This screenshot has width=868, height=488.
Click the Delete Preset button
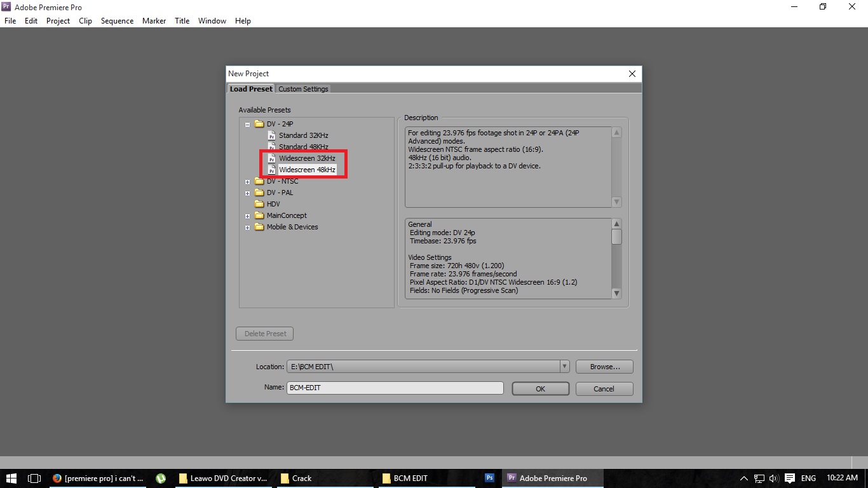click(x=265, y=334)
